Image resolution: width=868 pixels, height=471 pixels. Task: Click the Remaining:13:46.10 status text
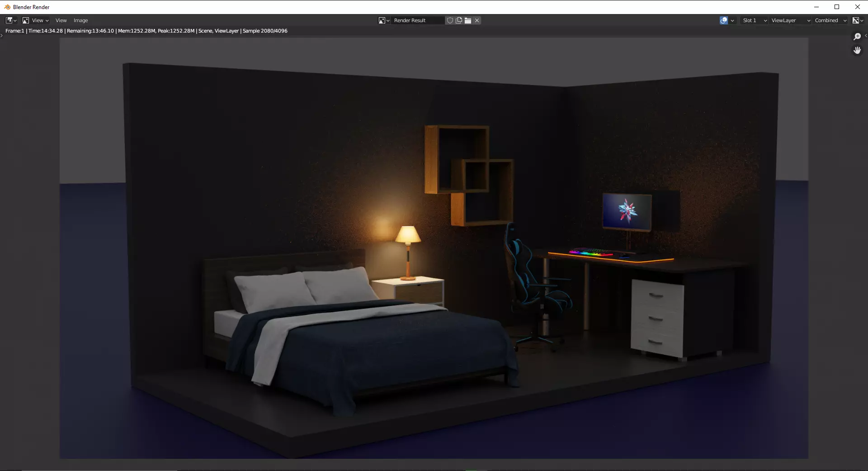[x=90, y=31]
